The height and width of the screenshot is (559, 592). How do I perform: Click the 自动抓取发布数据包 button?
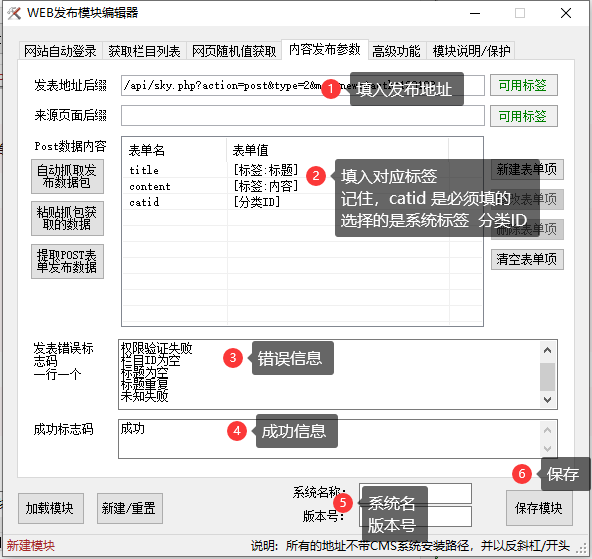(67, 176)
